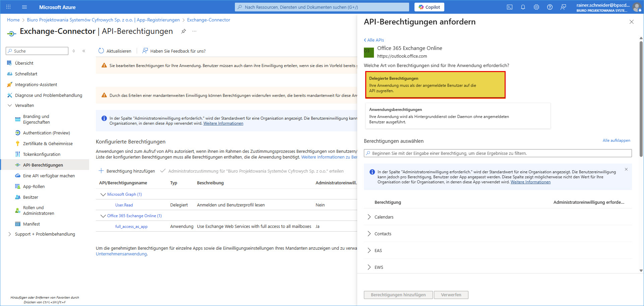Collapse the Verwalten section

tap(9, 105)
